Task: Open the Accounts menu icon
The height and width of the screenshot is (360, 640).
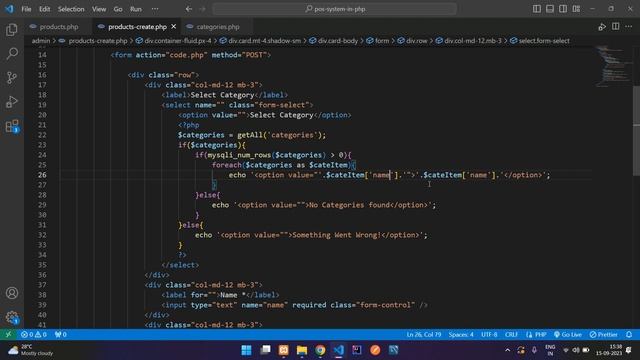Action: 12,293
